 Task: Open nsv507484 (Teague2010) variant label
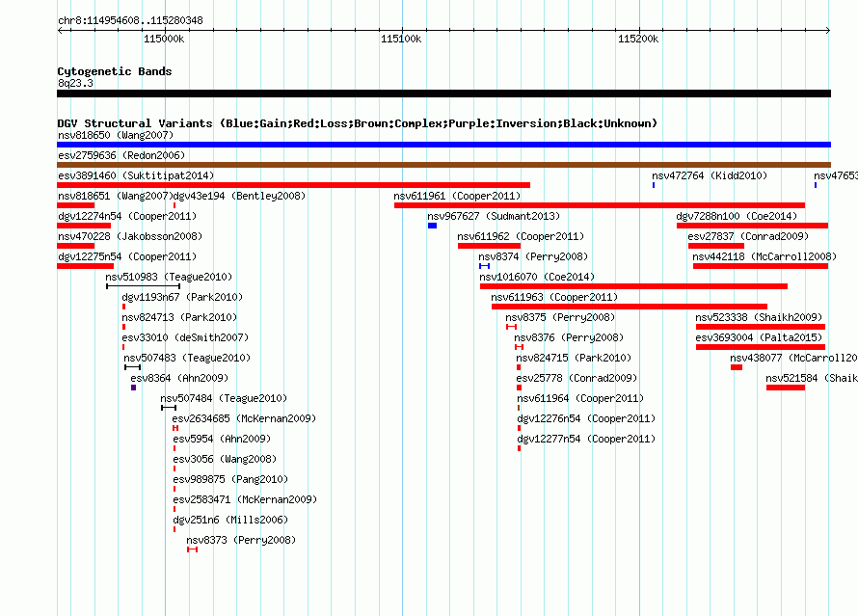[224, 398]
